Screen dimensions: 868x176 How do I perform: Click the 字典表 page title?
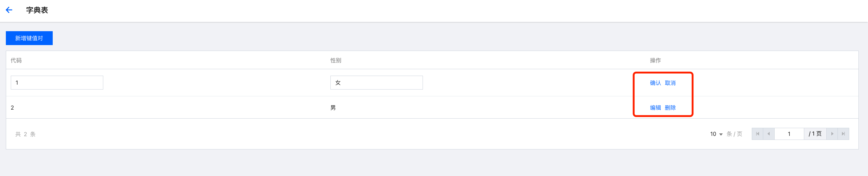pyautogui.click(x=37, y=10)
